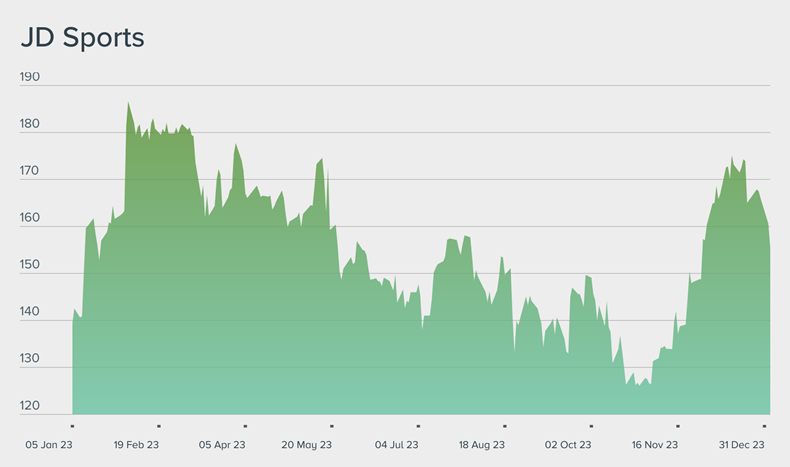
Task: Select the 170 y-axis label
Action: click(30, 171)
